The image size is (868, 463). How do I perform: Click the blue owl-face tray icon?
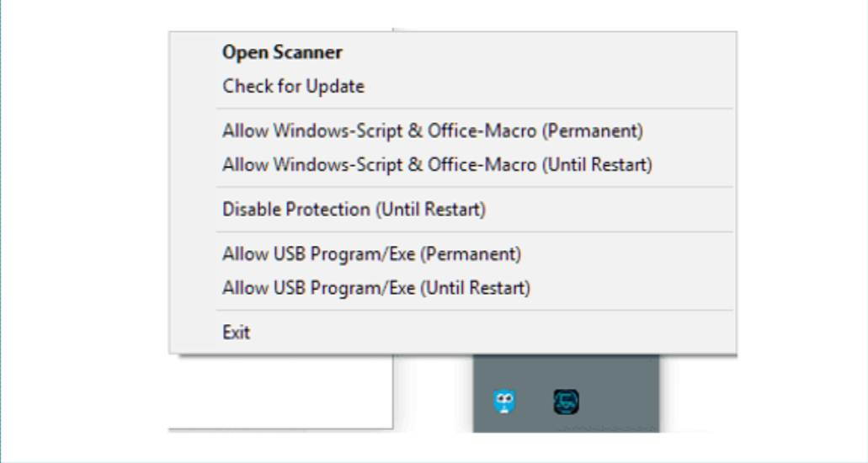coord(503,402)
